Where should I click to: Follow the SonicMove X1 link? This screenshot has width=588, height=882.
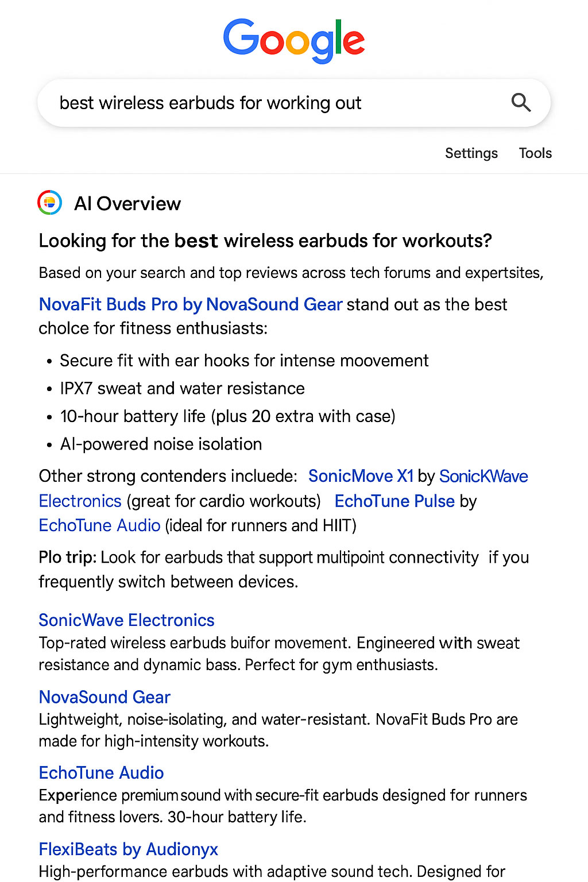[361, 476]
